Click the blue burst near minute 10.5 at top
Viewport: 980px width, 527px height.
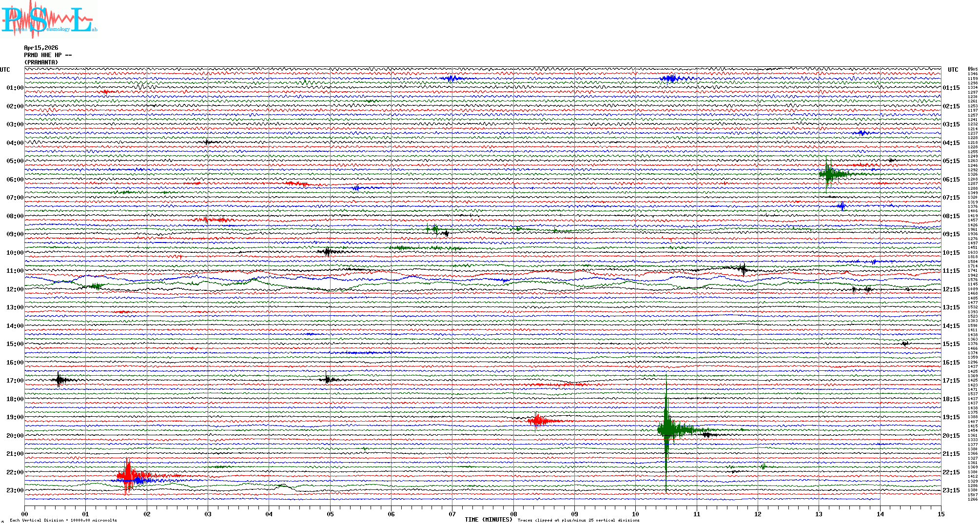(672, 79)
